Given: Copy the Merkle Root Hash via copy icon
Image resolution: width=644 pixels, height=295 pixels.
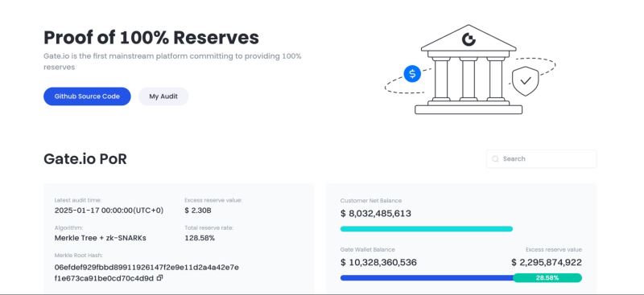Looking at the screenshot, I should [159, 278].
